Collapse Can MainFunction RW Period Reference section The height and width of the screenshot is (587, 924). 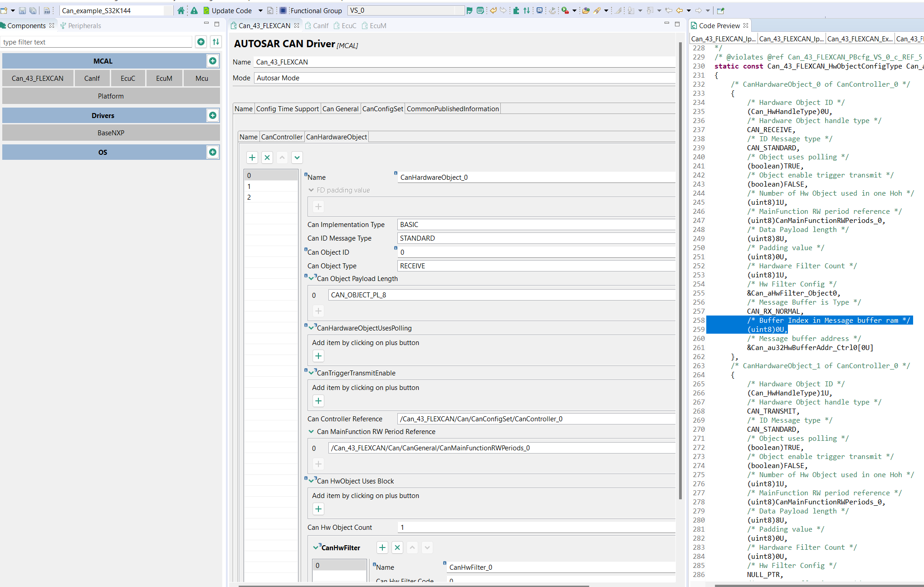pyautogui.click(x=311, y=431)
